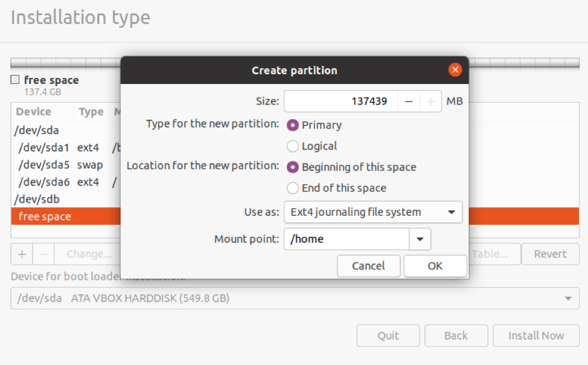This screenshot has width=588, height=365.
Task: Click the Mount point text field
Action: point(347,239)
